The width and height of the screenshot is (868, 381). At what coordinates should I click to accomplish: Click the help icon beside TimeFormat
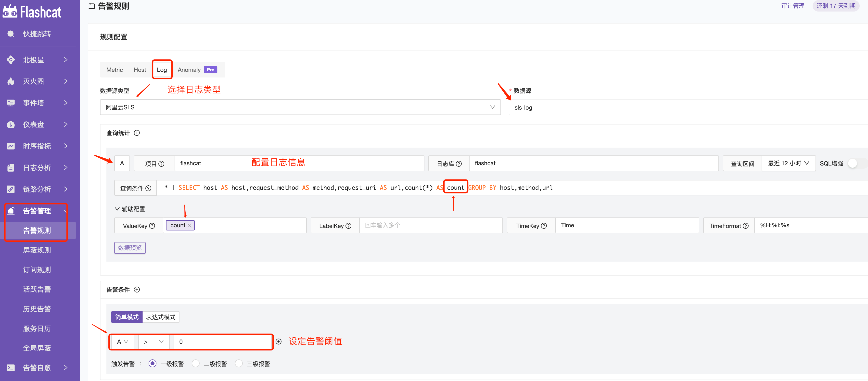(x=746, y=226)
